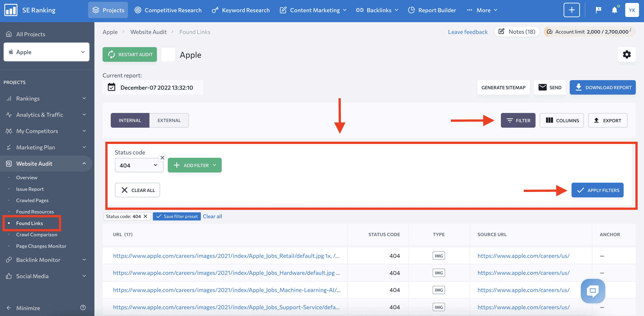Viewport: 644px width, 316px height.
Task: Open the Apple_Jobs_Machine-Learning-AI URL link
Action: click(226, 290)
